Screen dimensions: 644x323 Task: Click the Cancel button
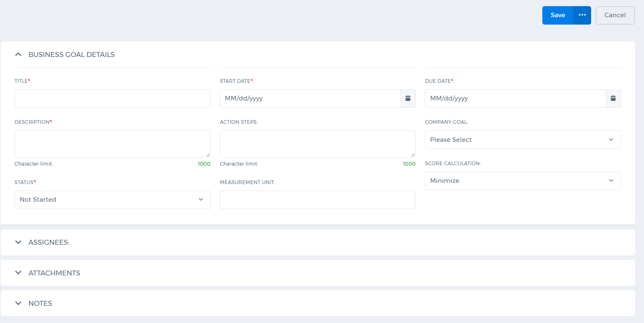(615, 15)
